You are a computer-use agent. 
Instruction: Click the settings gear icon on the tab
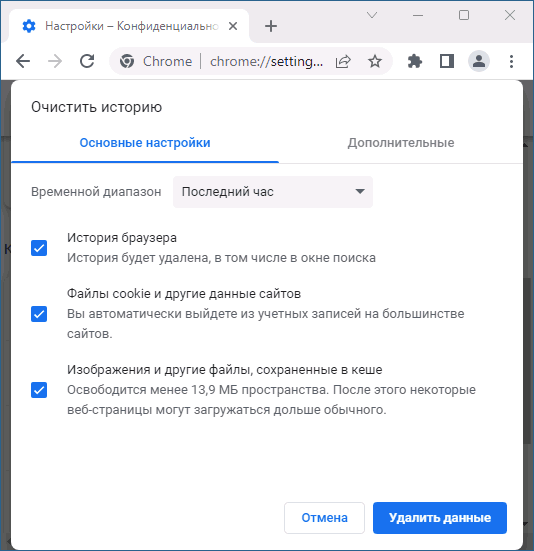(29, 26)
